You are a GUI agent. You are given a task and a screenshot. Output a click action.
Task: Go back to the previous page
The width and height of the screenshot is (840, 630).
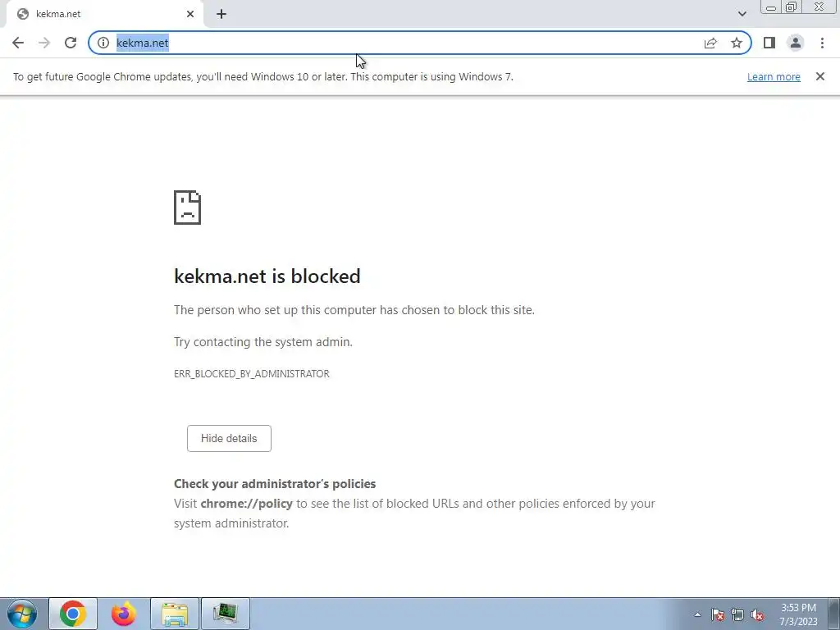(18, 43)
